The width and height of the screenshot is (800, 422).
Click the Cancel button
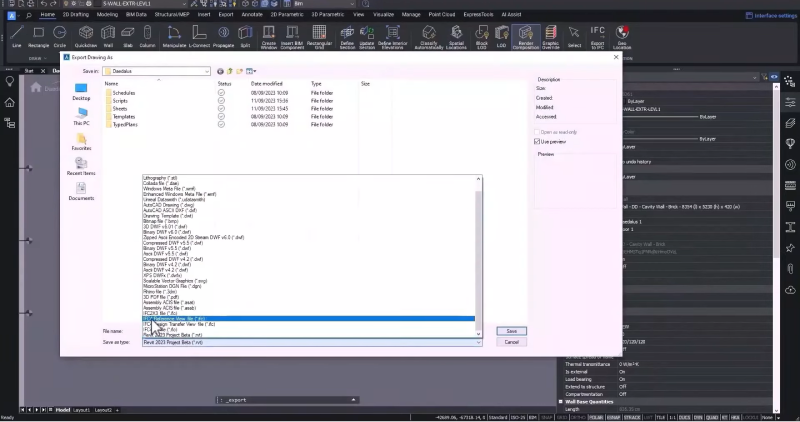[511, 342]
